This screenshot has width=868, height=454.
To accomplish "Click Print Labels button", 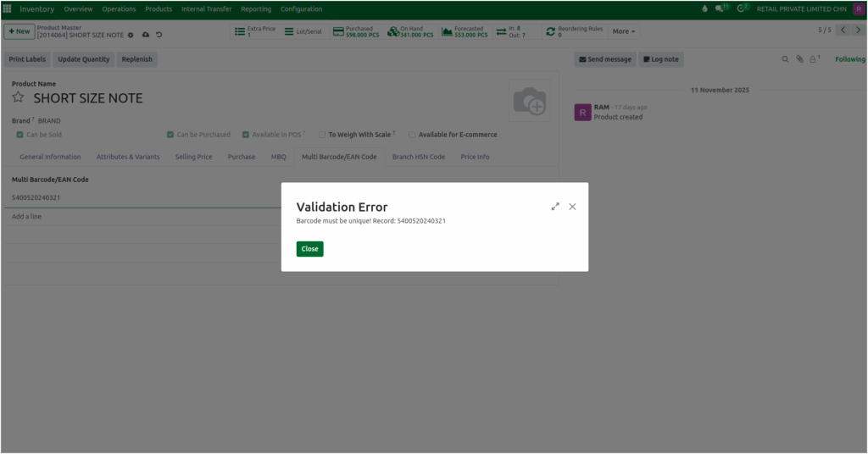I will pyautogui.click(x=27, y=59).
